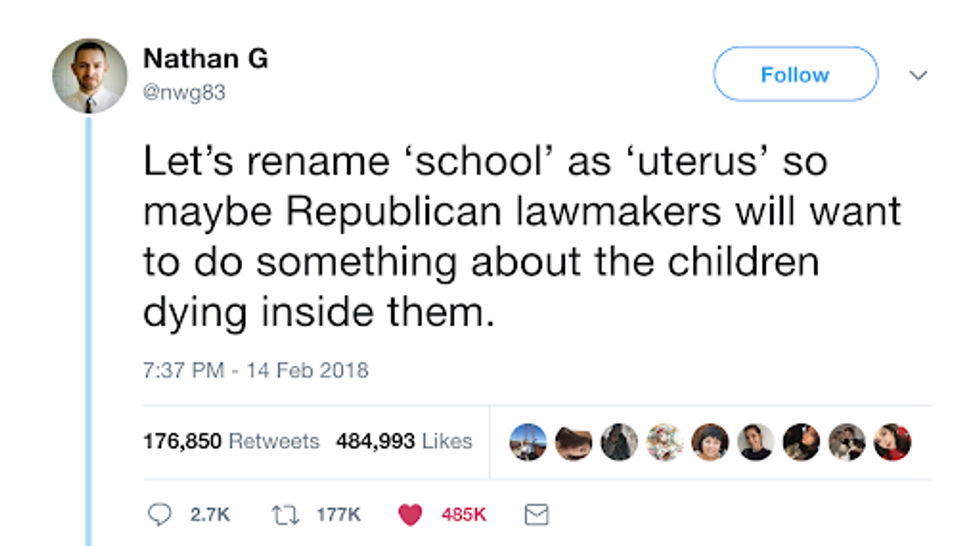This screenshot has width=980, height=546.
Task: View the 484,993 Likes list
Action: click(404, 441)
